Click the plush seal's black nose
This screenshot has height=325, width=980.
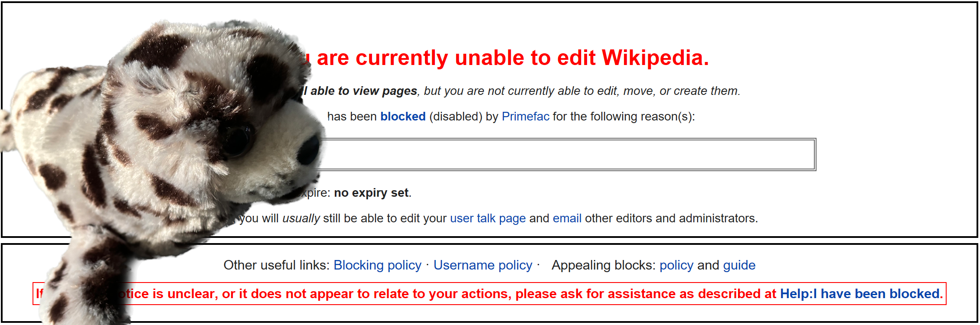point(310,149)
